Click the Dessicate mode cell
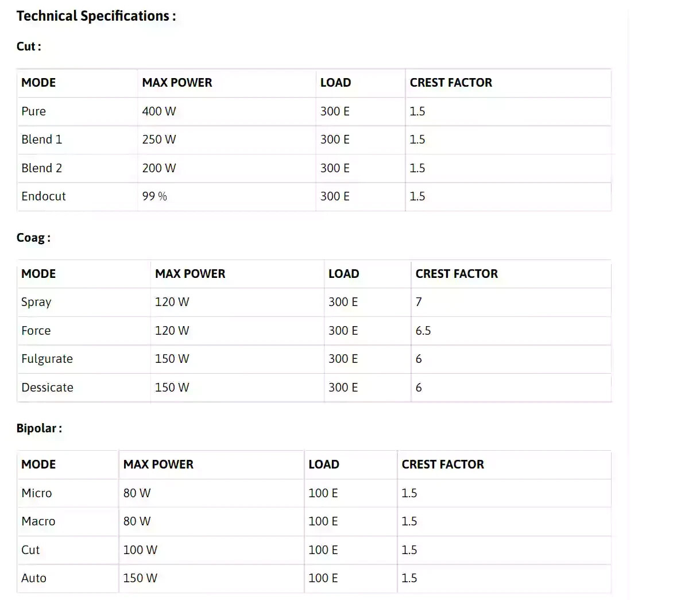The width and height of the screenshot is (700, 600). pos(47,388)
